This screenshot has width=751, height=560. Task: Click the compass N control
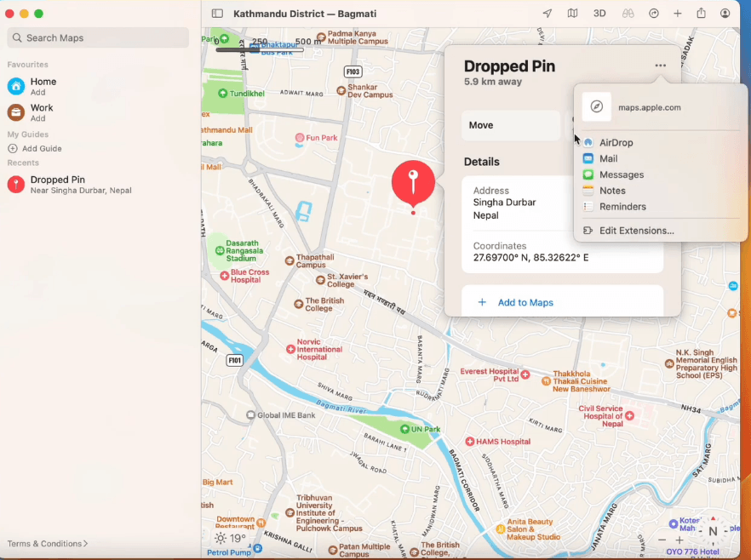(713, 531)
